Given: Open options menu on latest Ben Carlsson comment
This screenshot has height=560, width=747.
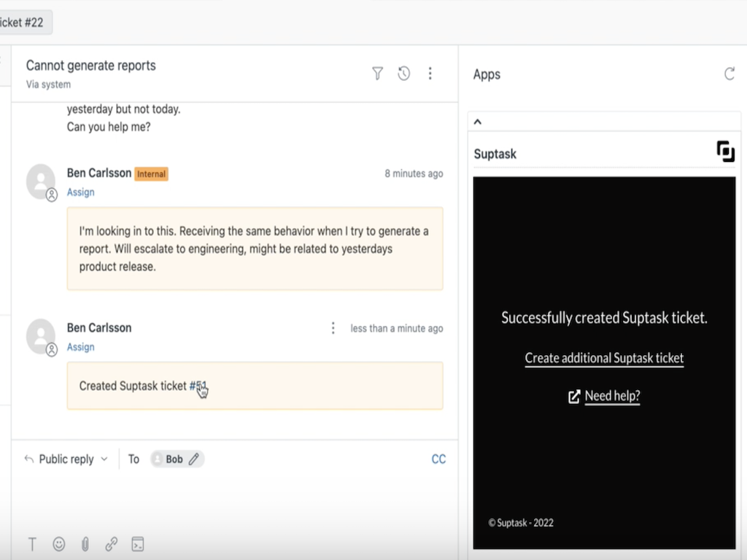Looking at the screenshot, I should click(x=333, y=328).
